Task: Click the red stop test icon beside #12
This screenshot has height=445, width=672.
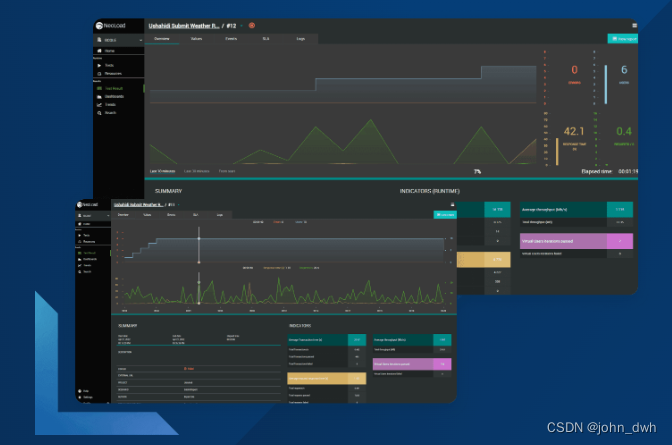Action: click(252, 26)
